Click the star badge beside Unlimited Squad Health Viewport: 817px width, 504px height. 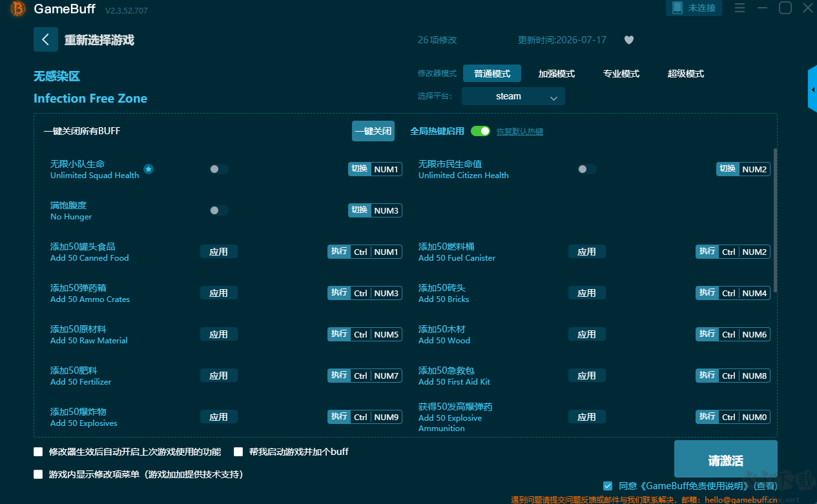149,169
